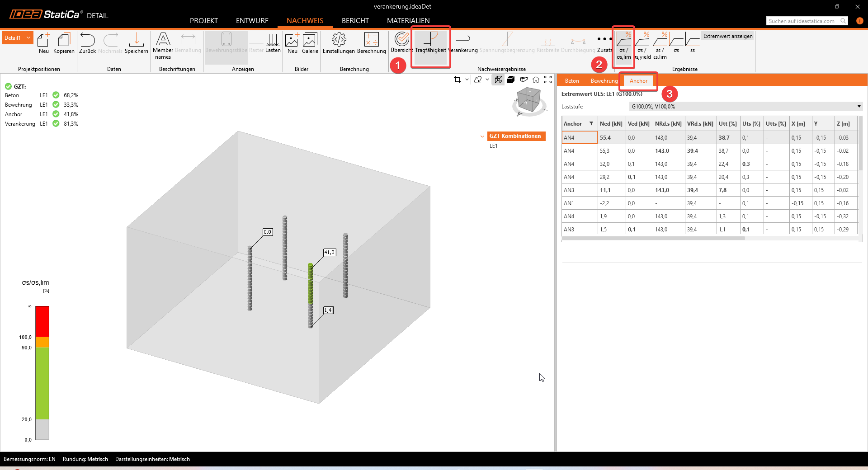
Task: Toggle Lasten display in the view
Action: point(273,43)
